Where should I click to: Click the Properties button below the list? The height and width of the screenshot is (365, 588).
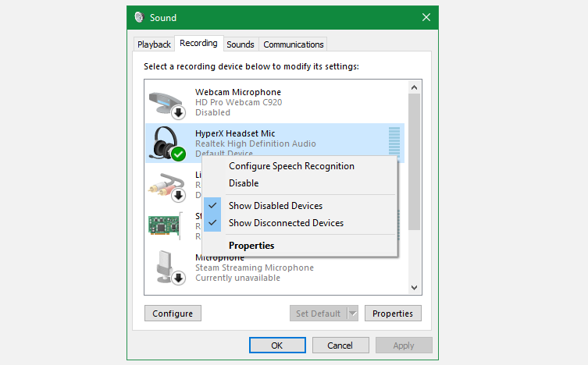pyautogui.click(x=393, y=314)
